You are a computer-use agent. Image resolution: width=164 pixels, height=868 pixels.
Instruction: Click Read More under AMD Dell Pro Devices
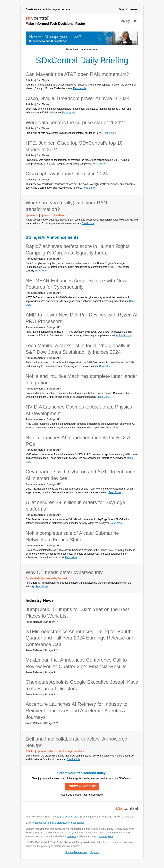[125, 336]
